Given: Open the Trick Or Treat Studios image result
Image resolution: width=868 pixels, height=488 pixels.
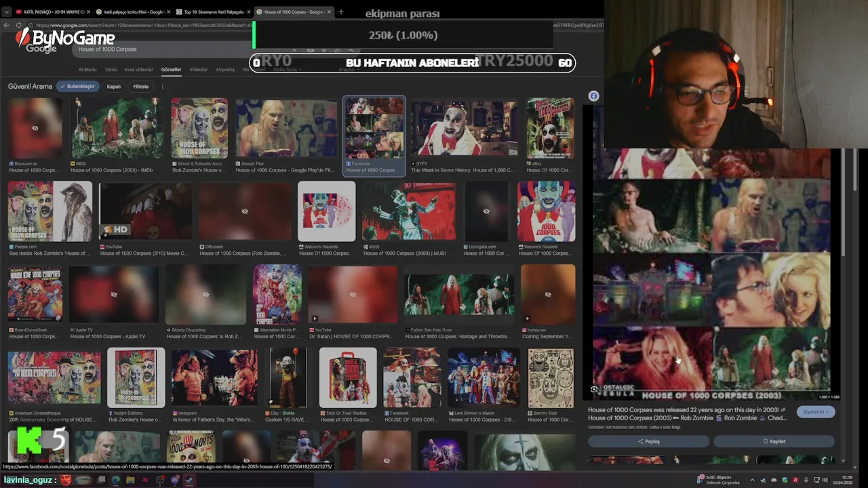Looking at the screenshot, I should pos(348,378).
